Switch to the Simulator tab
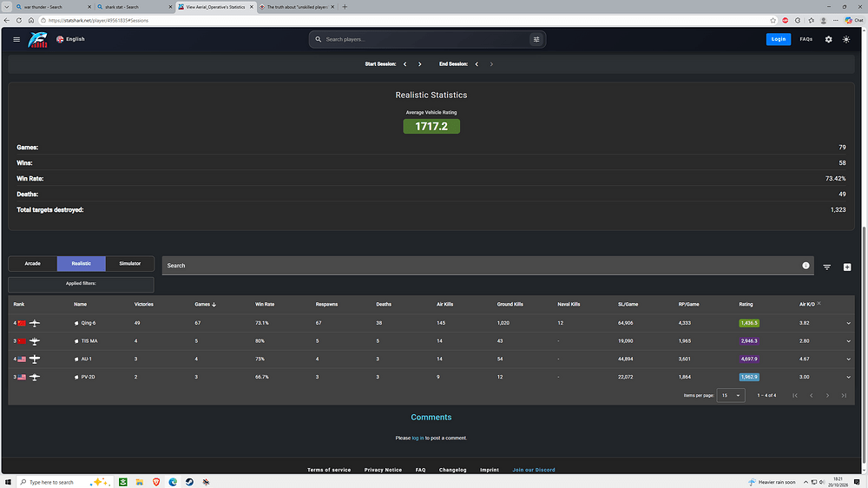This screenshot has width=868, height=488. point(130,264)
